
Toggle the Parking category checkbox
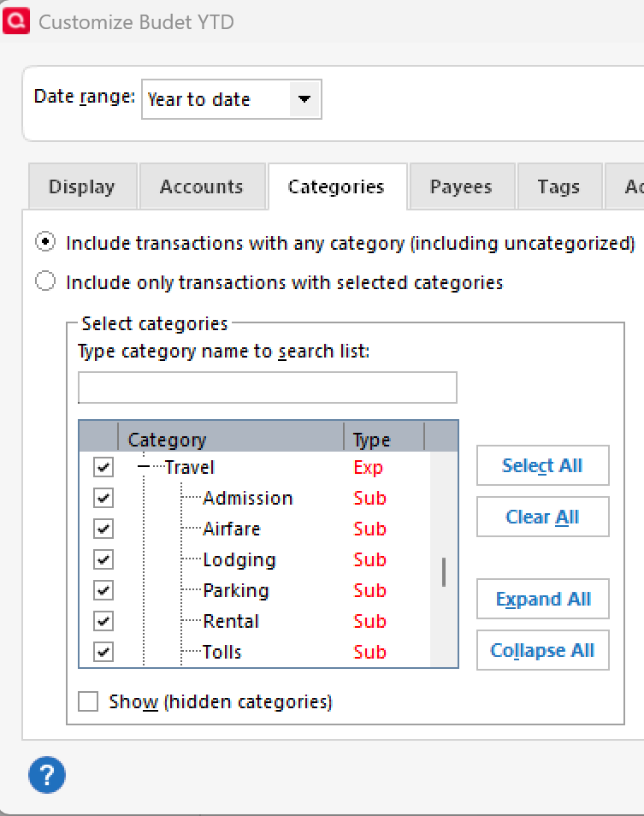click(103, 590)
